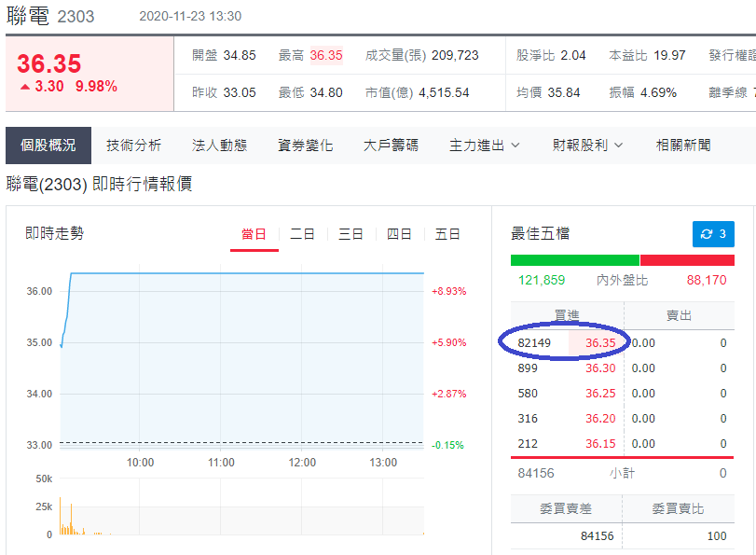Select the 當日 chart range
756x555 pixels.
(254, 234)
